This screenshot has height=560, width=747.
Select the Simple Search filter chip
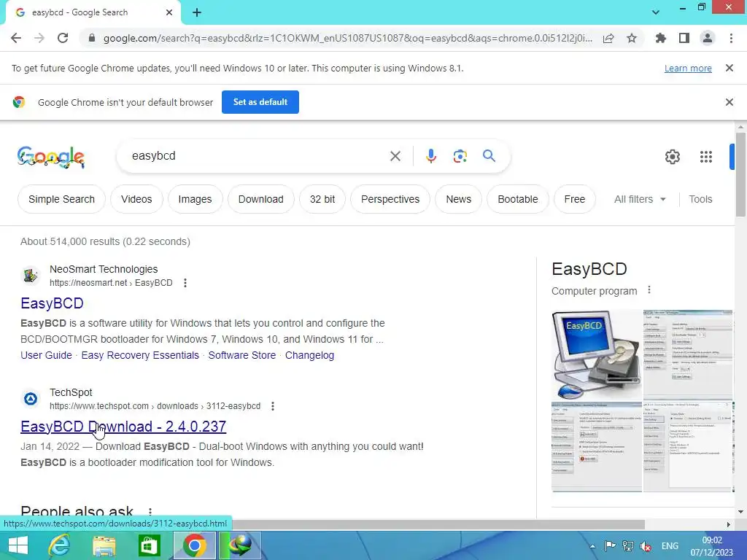[x=61, y=199]
